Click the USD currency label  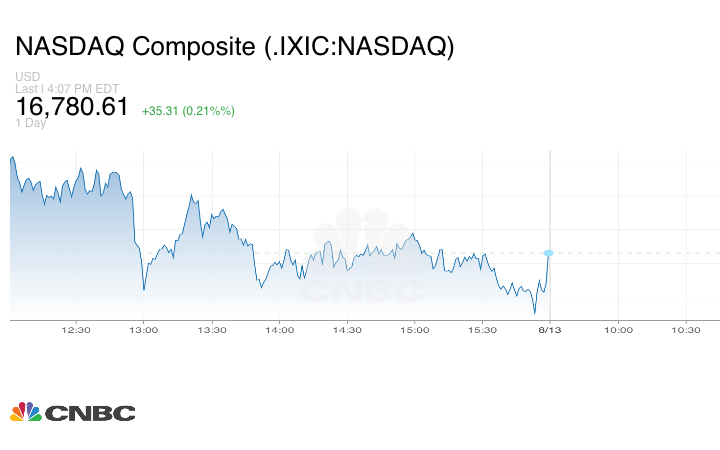click(26, 77)
